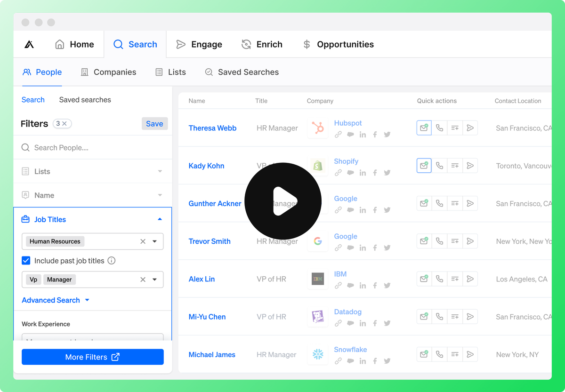Viewport: 565px width, 392px height.
Task: Remove the Human Resources job title filter
Action: 143,241
